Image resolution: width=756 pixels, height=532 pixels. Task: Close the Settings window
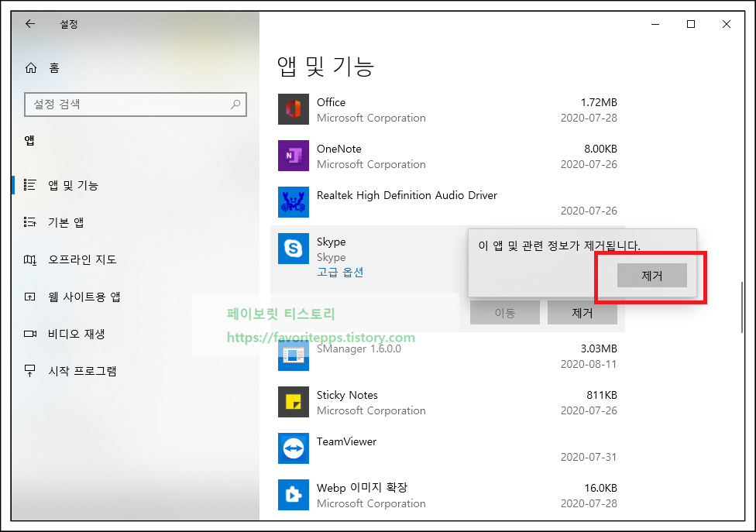tap(727, 23)
